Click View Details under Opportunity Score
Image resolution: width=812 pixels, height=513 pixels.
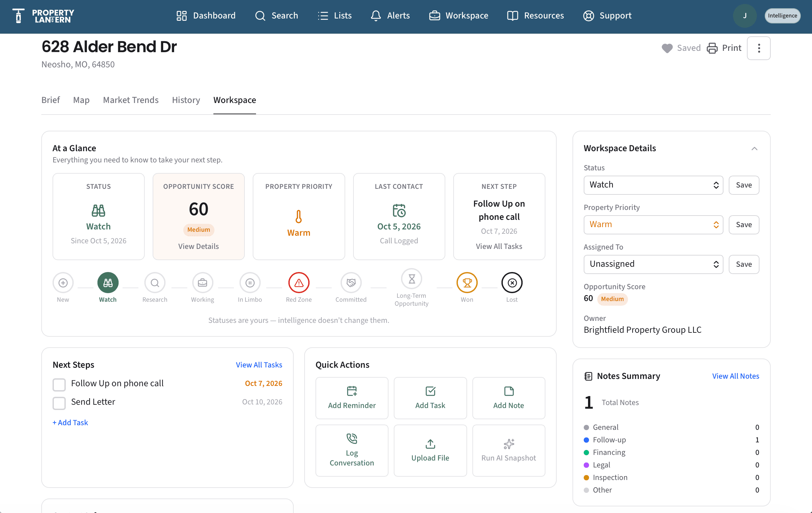[x=199, y=246]
